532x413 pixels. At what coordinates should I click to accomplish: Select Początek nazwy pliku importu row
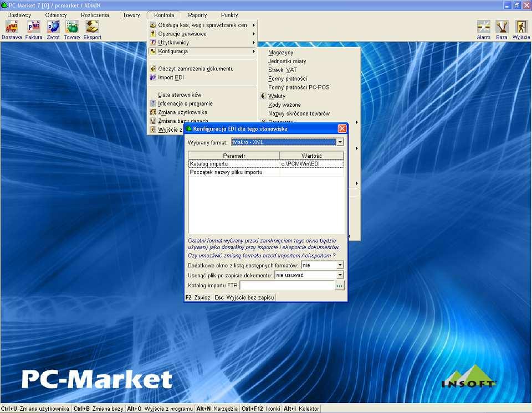266,172
